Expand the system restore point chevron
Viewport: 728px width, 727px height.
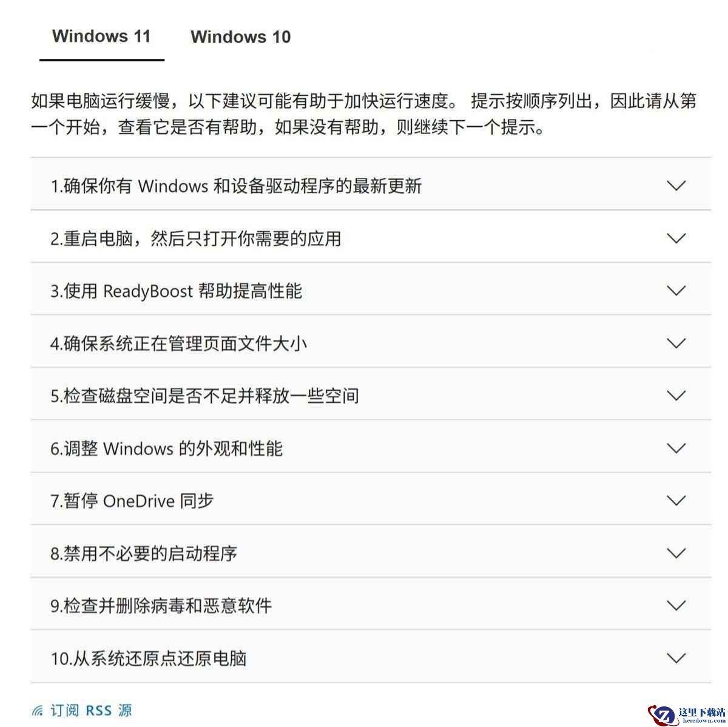pyautogui.click(x=676, y=658)
